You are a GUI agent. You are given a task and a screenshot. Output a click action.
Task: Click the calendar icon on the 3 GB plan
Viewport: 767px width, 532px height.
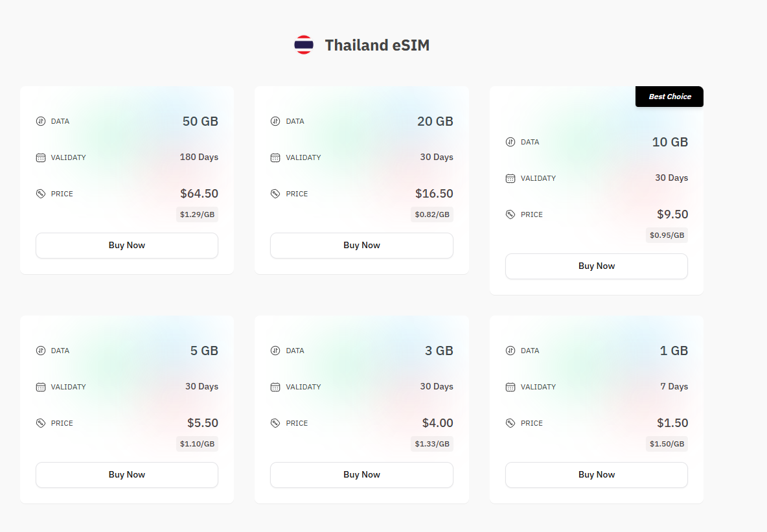(x=274, y=386)
